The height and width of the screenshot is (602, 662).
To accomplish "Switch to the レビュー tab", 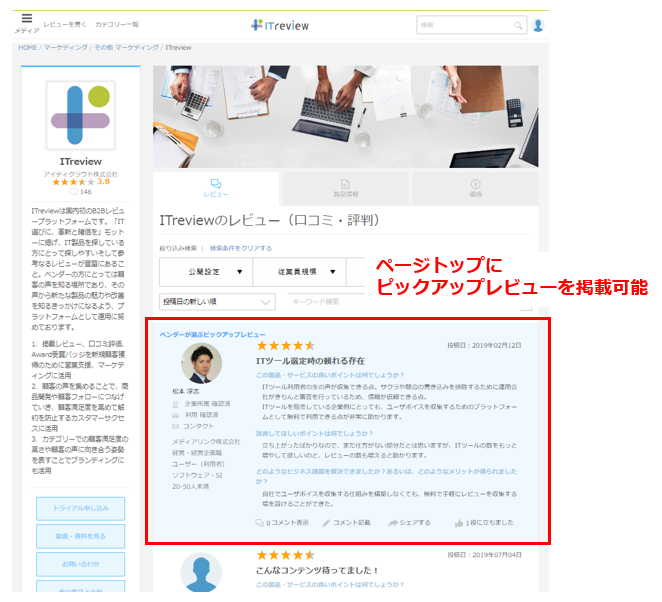I will pyautogui.click(x=216, y=189).
